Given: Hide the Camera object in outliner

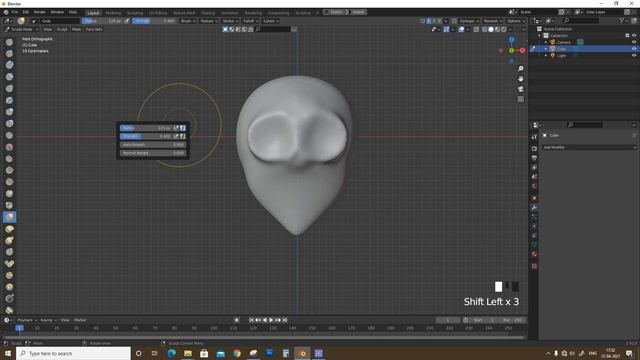Looking at the screenshot, I should [634, 42].
